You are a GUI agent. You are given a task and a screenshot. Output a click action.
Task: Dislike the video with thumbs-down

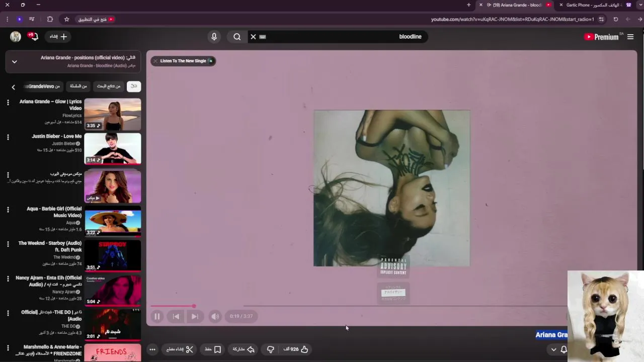pos(271,349)
